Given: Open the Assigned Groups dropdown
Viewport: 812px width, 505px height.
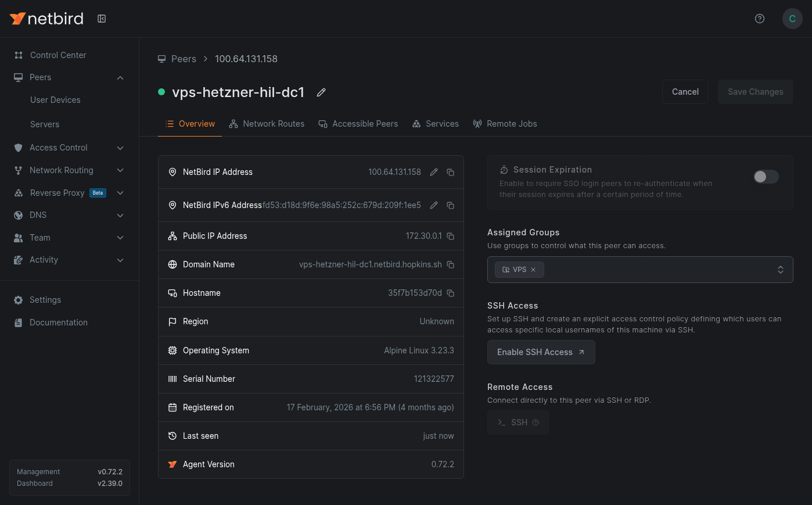Looking at the screenshot, I should pyautogui.click(x=640, y=270).
